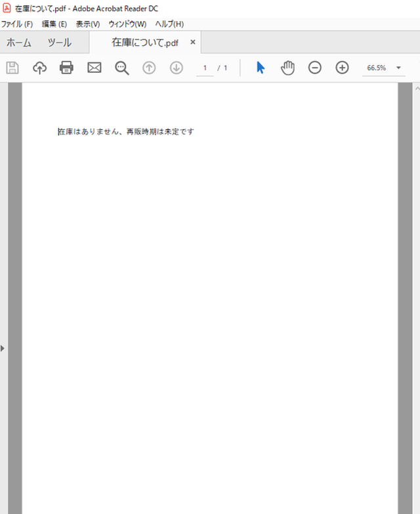Open the ウィンドウ(W) menu

pyautogui.click(x=127, y=24)
